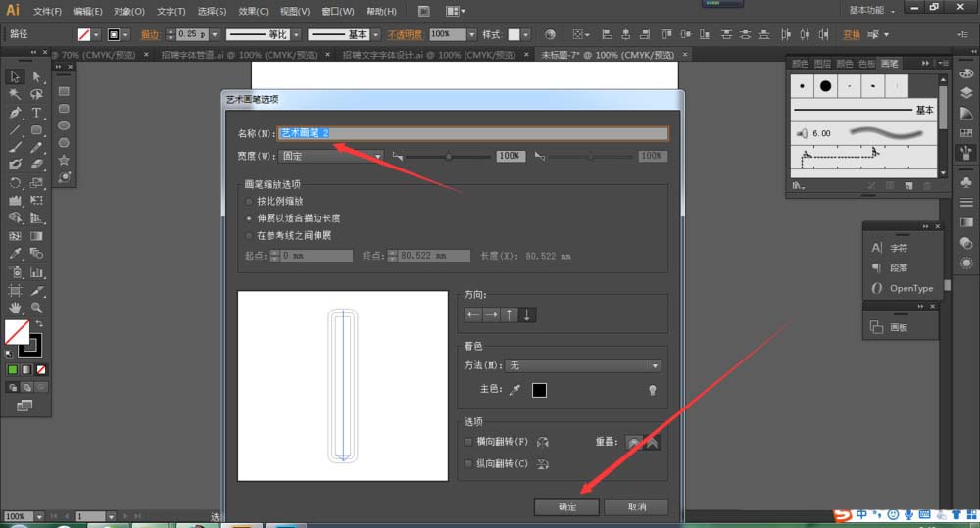Select the Line Segment tool
980x528 pixels.
pos(15,130)
